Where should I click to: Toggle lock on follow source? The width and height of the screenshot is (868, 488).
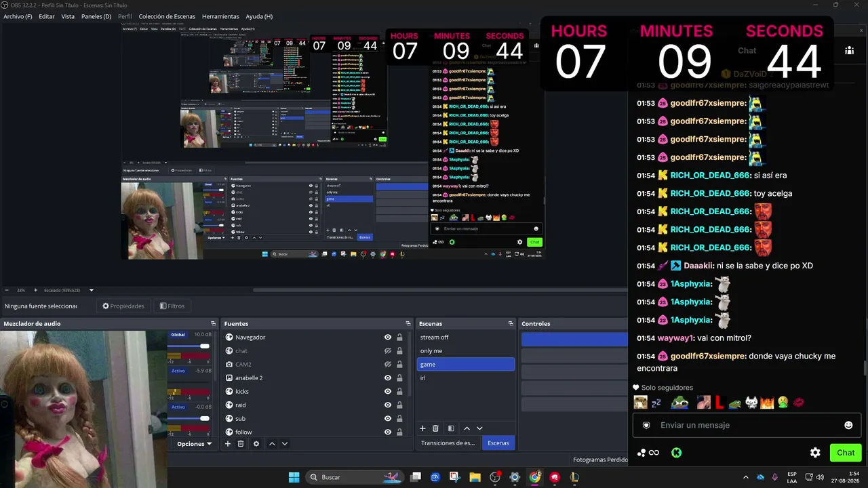point(399,432)
